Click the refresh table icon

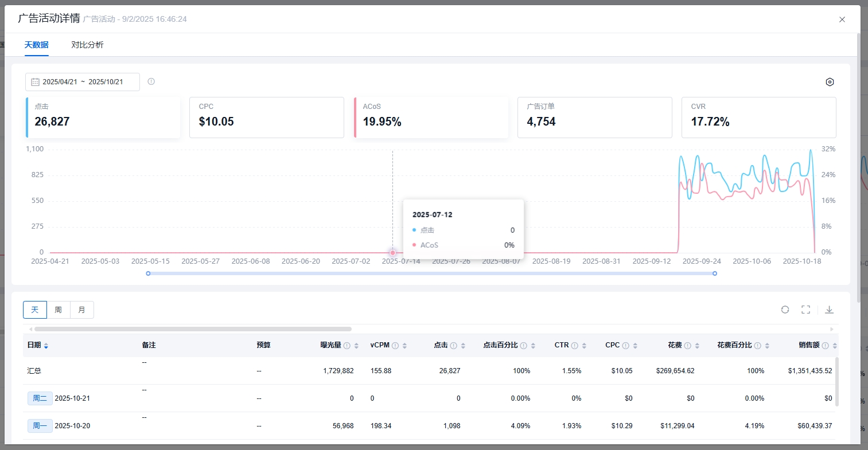click(x=785, y=310)
